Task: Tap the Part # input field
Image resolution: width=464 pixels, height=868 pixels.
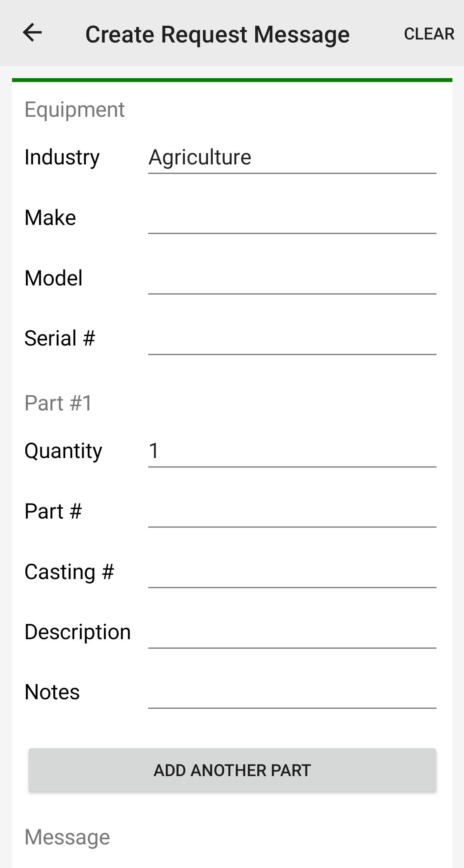Action: [x=292, y=511]
